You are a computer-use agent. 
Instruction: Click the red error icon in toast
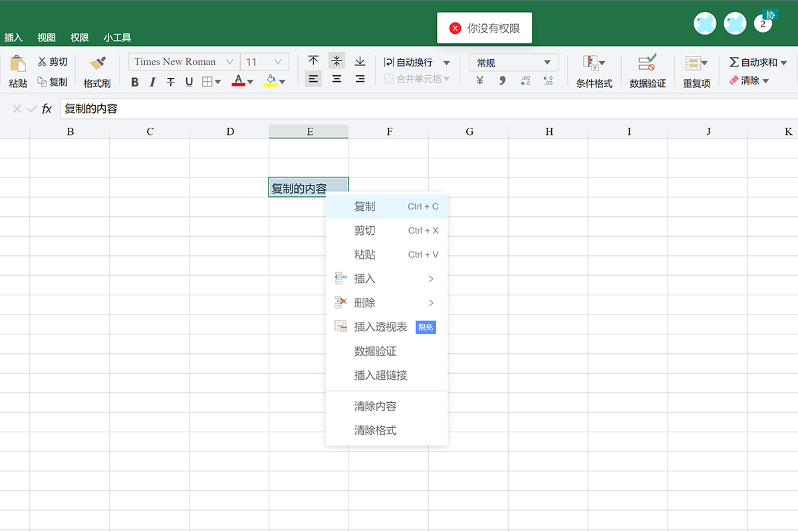pos(455,28)
